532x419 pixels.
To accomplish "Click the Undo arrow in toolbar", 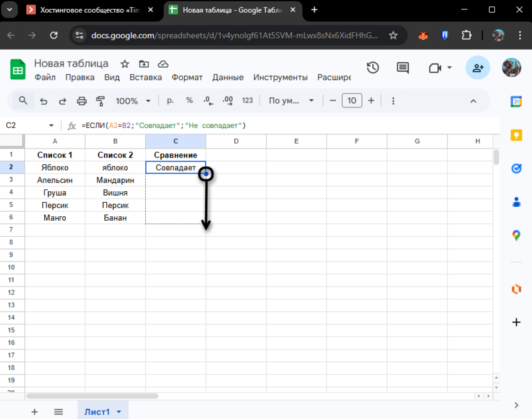I will click(x=43, y=101).
